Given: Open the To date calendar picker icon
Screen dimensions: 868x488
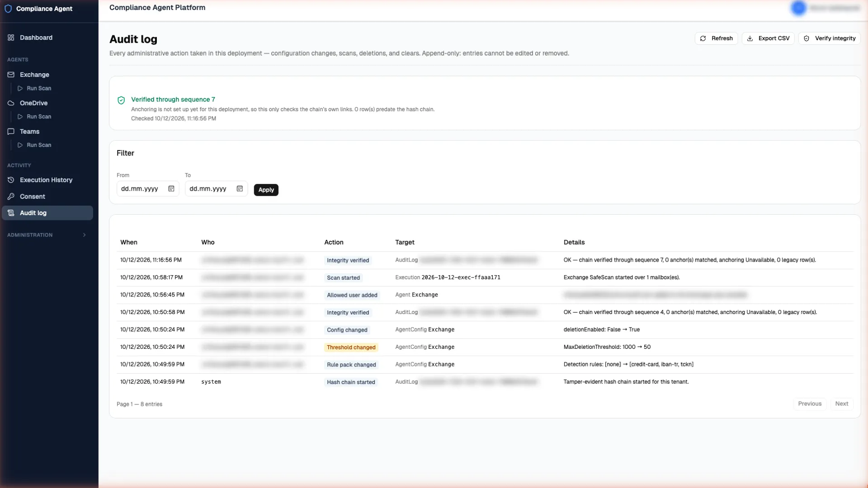Looking at the screenshot, I should point(240,189).
